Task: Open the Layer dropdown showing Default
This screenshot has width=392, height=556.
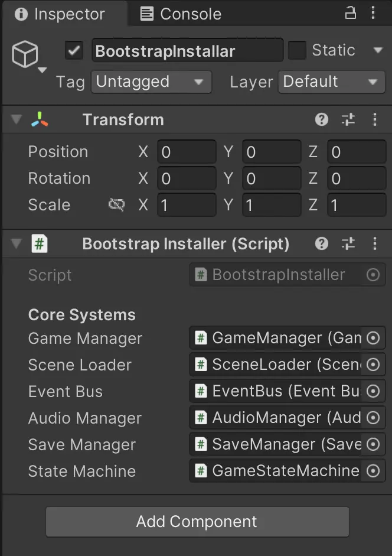Action: (331, 82)
